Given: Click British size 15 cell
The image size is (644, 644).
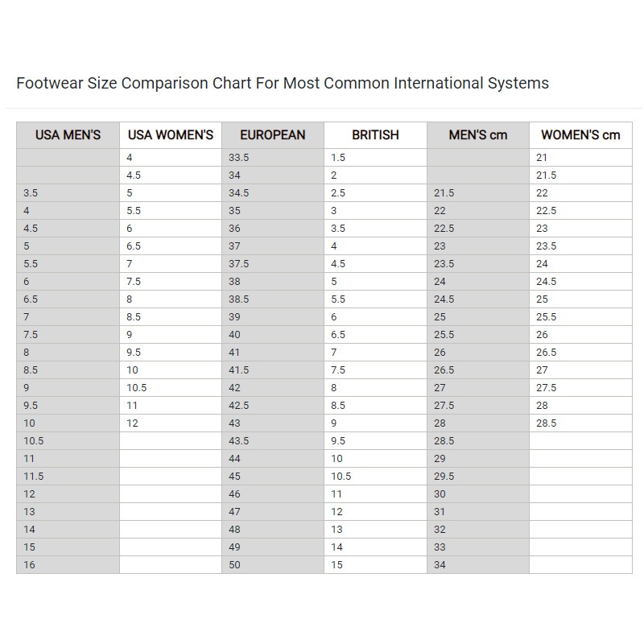Looking at the screenshot, I should coord(375,565).
